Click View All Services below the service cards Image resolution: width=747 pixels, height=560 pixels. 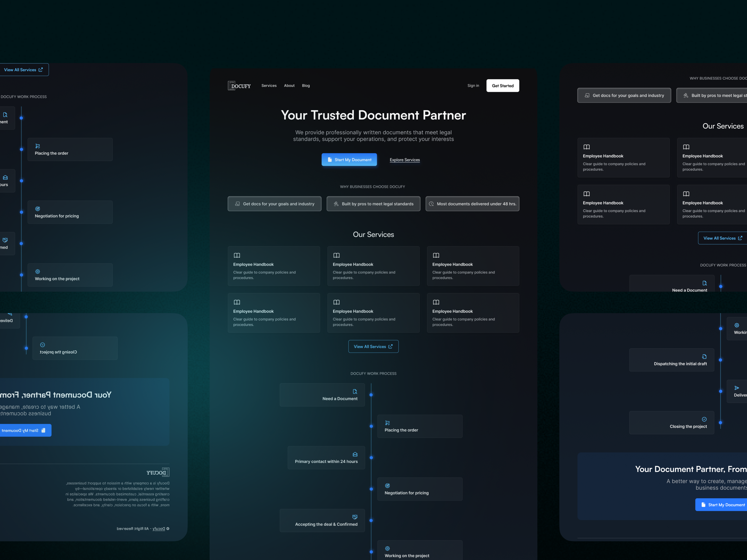tap(373, 346)
